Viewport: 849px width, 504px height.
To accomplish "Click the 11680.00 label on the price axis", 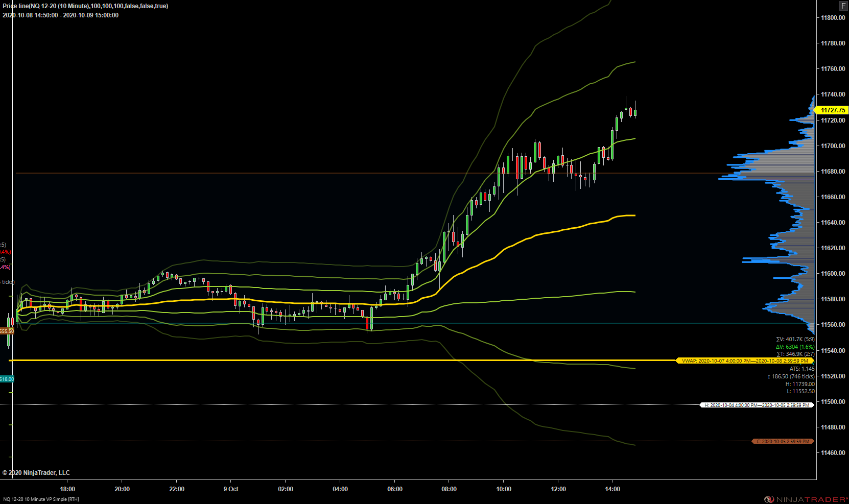I will click(x=833, y=172).
